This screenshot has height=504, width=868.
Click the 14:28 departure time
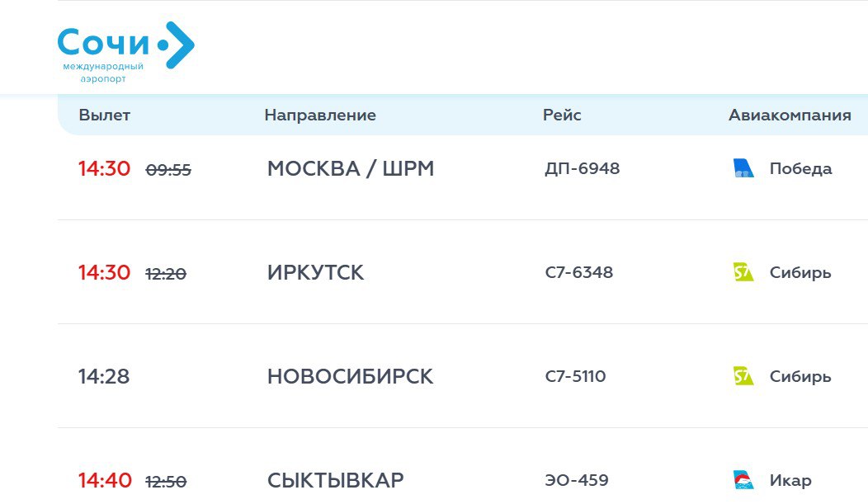pyautogui.click(x=104, y=377)
